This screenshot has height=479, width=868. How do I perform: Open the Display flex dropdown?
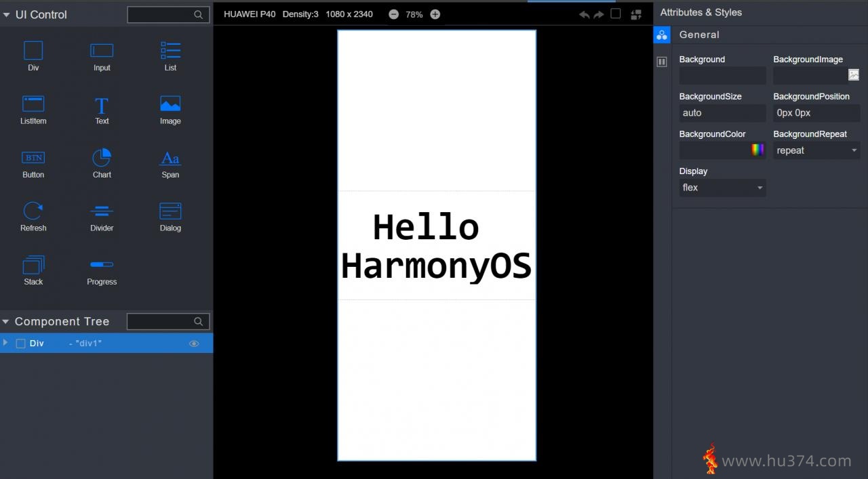click(723, 188)
